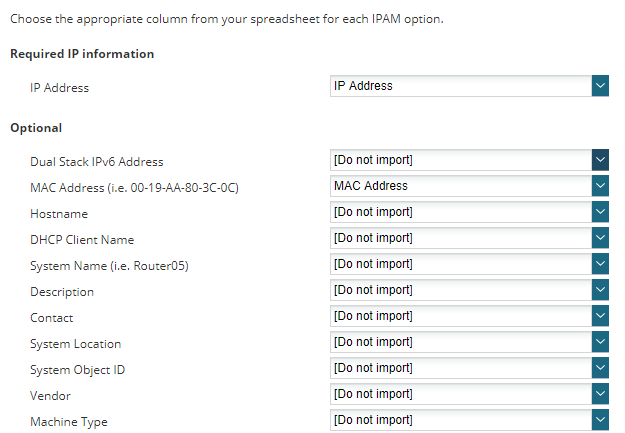Click the Description dropdown arrow
Viewport: 625px width, 433px height.
(600, 290)
